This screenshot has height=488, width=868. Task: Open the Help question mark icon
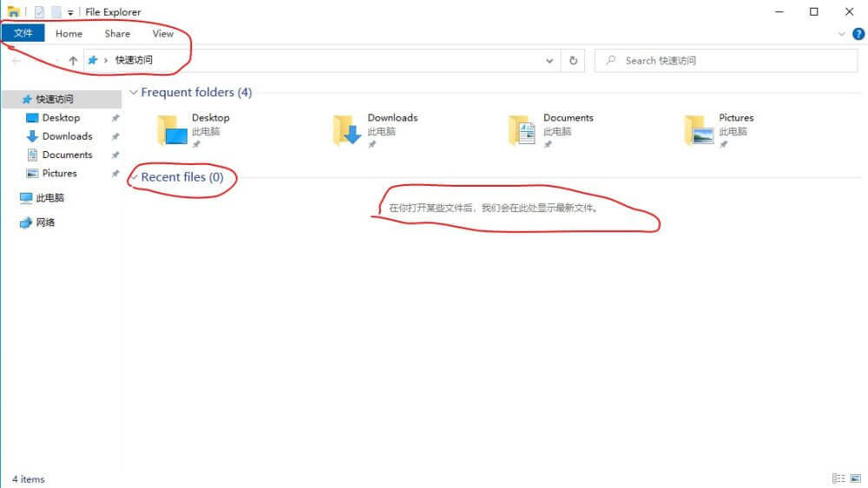[858, 34]
